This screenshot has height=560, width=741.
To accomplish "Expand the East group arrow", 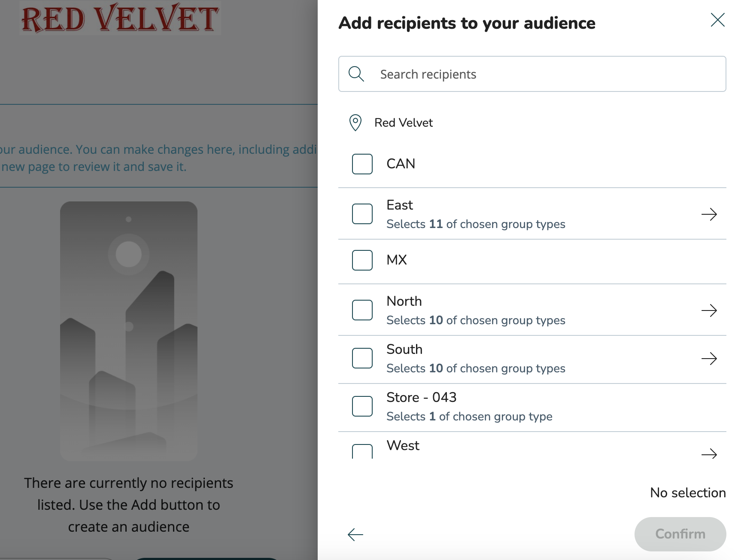I will 709,214.
